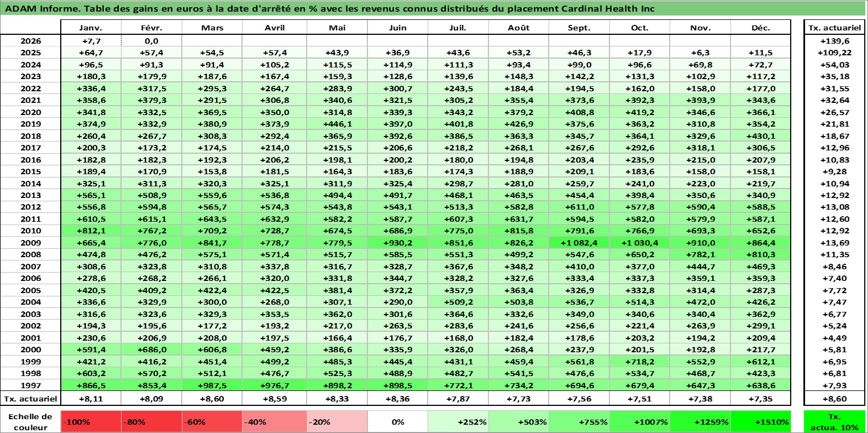Click the +7,35 actuarial rate under Déc.
This screenshot has width=868, height=433.
click(x=761, y=398)
